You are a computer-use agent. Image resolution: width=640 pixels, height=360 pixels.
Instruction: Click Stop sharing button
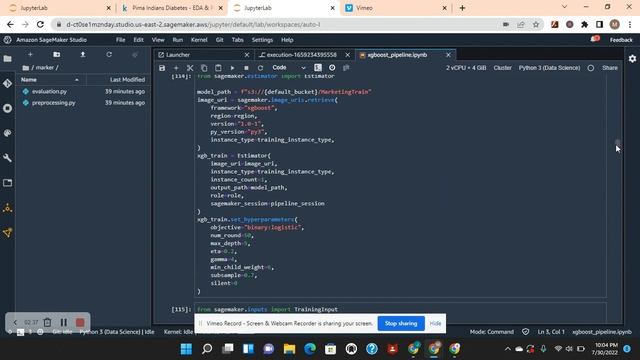point(401,323)
